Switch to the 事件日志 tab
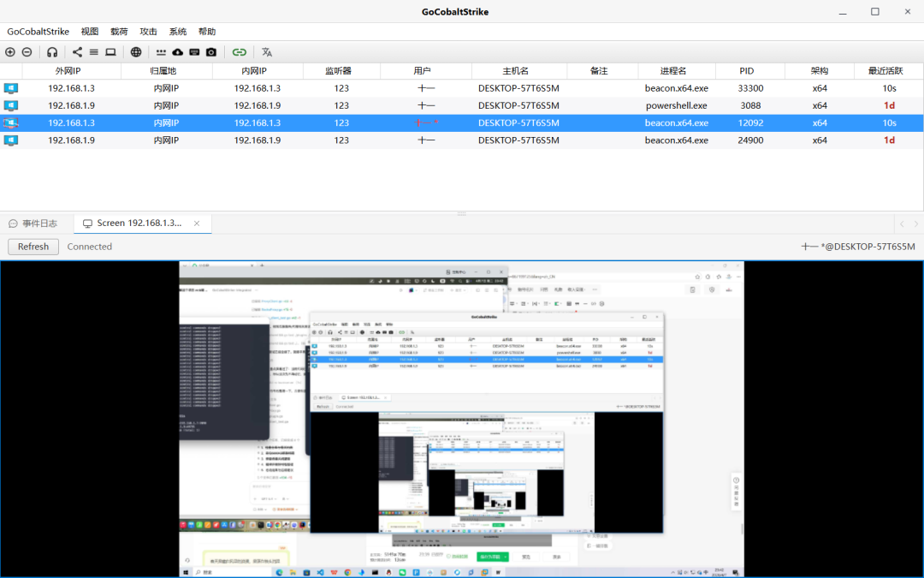 (x=33, y=223)
